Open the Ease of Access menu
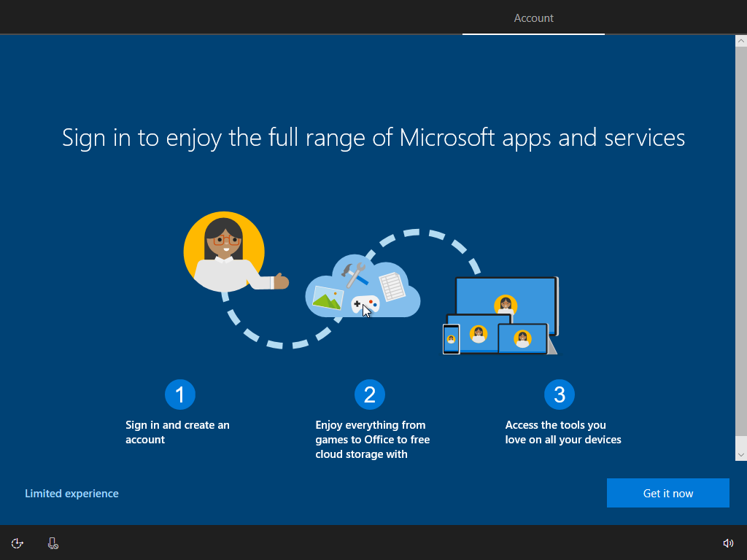 [x=17, y=543]
